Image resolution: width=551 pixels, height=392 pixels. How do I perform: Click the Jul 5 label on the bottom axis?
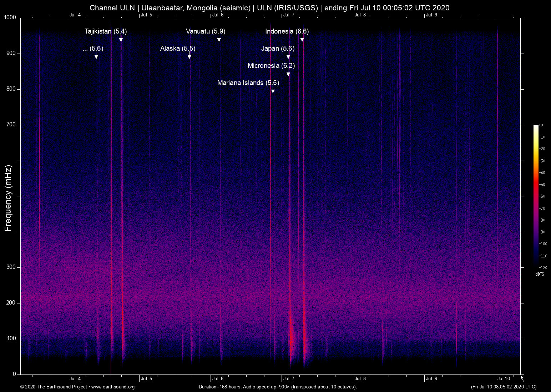pyautogui.click(x=146, y=379)
